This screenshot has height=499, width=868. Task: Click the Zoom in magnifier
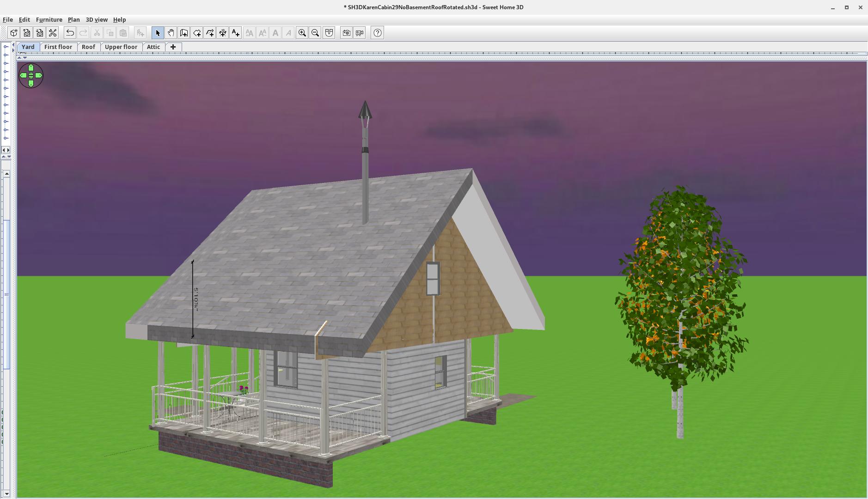coord(302,33)
